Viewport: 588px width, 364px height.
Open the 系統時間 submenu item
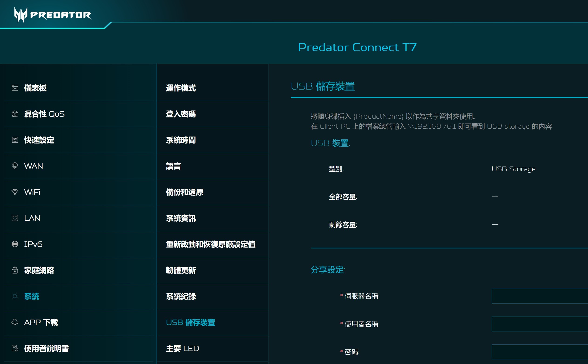[x=213, y=140]
